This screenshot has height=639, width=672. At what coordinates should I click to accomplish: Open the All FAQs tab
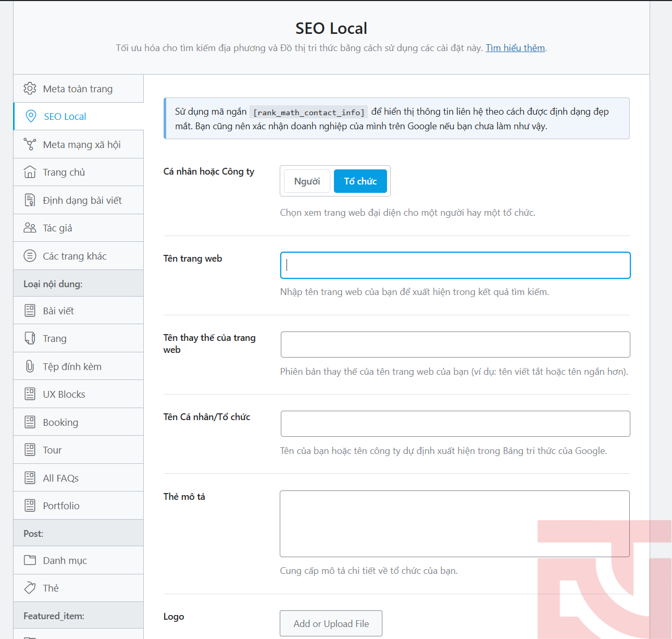click(x=78, y=478)
